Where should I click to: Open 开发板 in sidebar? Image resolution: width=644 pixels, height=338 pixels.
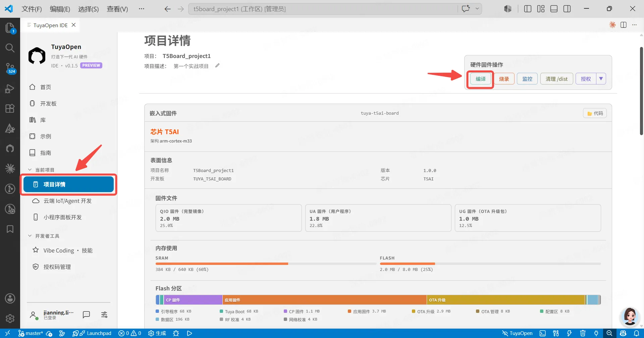[x=68, y=104]
